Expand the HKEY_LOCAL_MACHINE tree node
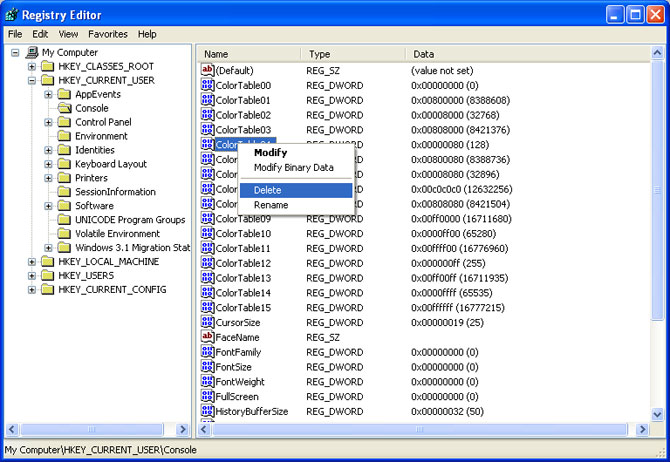Viewport: 670px width, 462px height. tap(33, 262)
